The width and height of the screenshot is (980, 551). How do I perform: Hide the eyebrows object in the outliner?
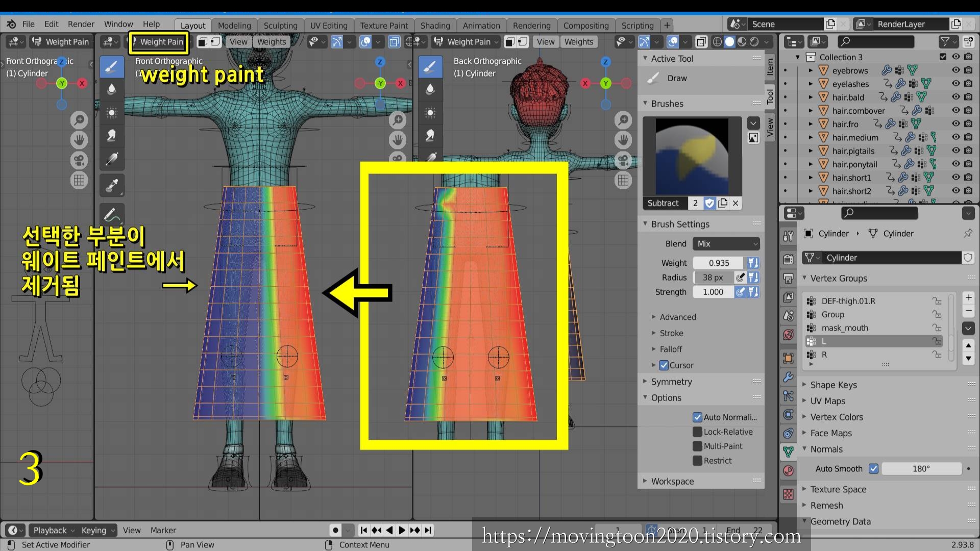pos(955,70)
